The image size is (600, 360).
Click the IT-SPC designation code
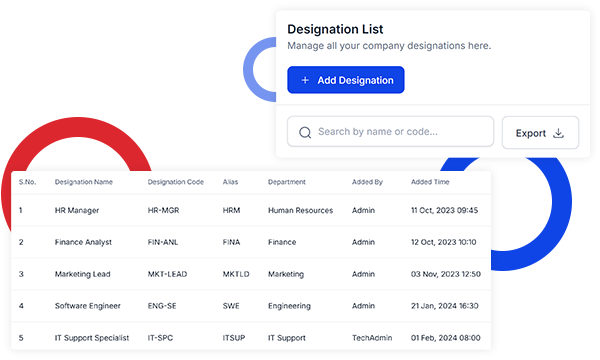(160, 338)
